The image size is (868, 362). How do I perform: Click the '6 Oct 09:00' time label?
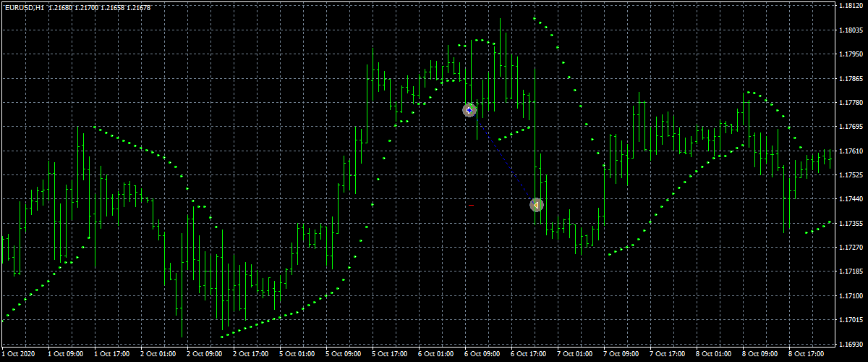[482, 355]
